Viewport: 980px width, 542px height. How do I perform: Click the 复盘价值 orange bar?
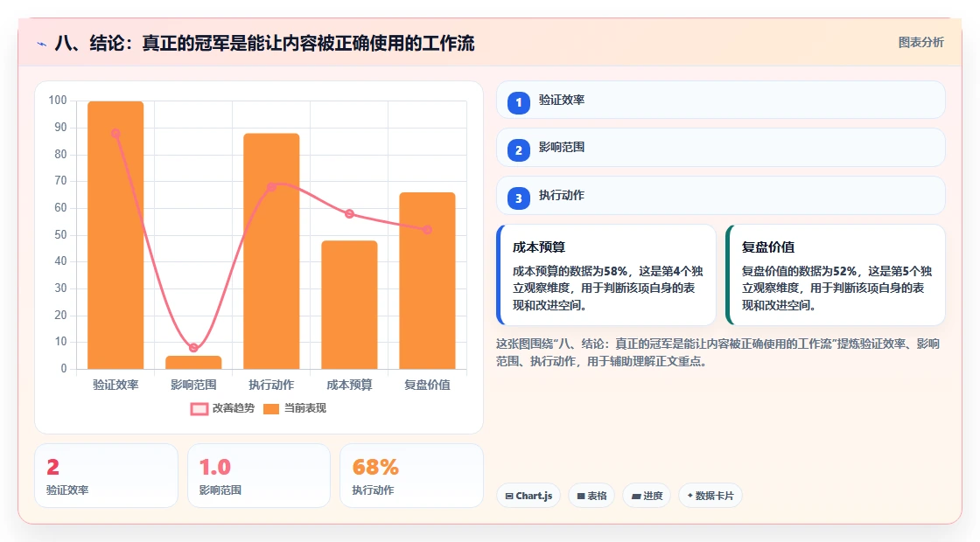[428, 281]
